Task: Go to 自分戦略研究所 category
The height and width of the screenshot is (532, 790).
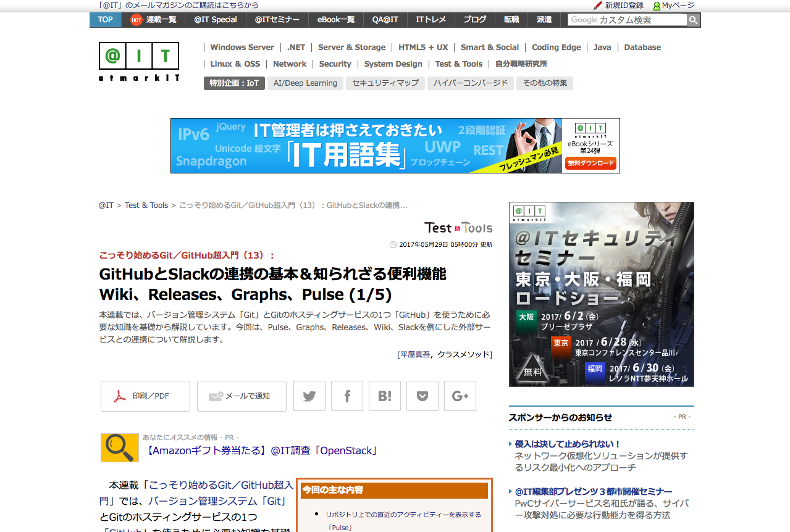Action: [x=521, y=64]
